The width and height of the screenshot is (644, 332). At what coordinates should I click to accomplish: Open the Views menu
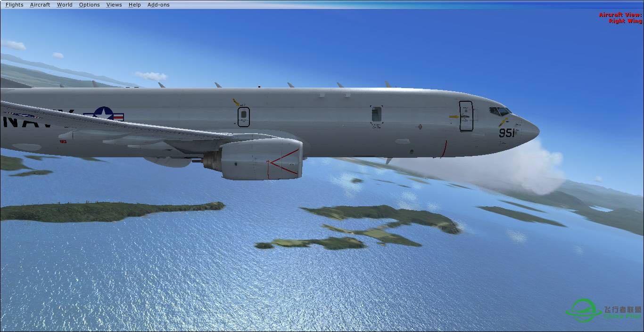tap(114, 5)
